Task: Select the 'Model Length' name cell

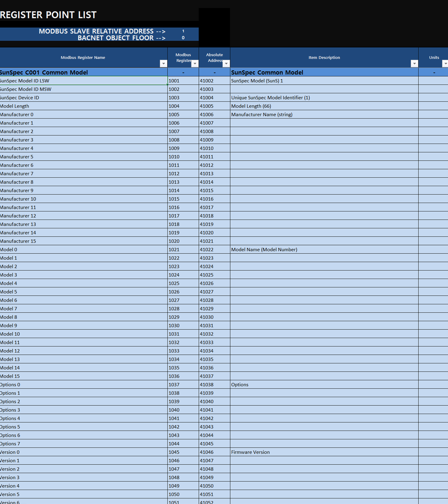Action: click(x=83, y=106)
